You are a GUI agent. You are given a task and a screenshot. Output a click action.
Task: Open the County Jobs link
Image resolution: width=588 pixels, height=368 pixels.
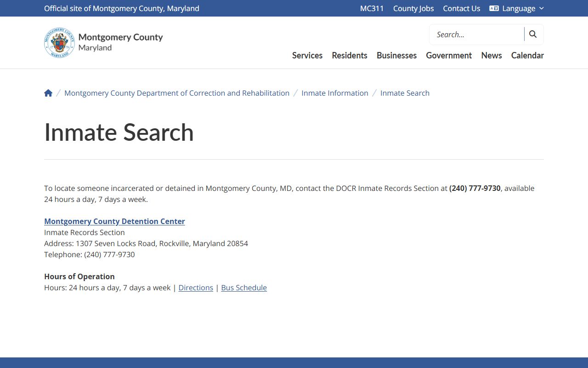(413, 8)
